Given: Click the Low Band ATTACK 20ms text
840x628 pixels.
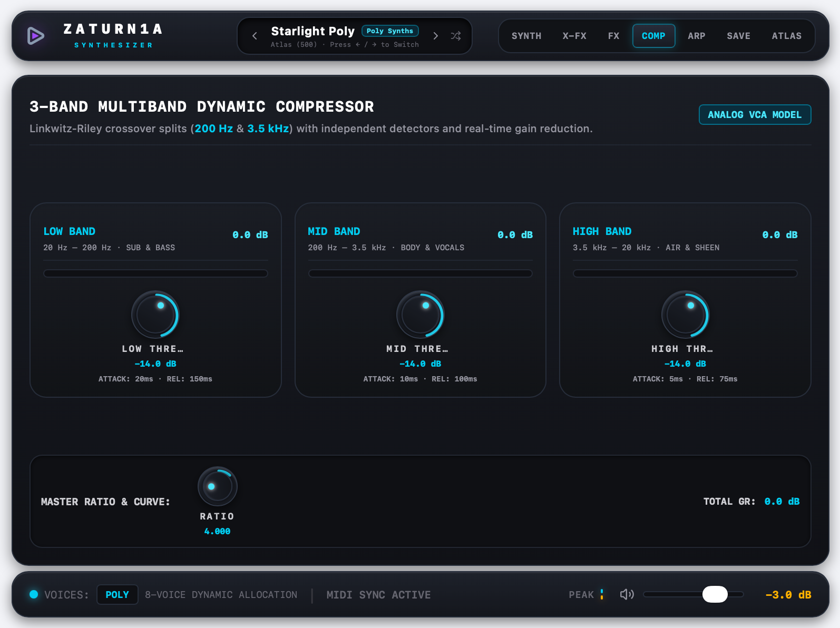Looking at the screenshot, I should 125,379.
